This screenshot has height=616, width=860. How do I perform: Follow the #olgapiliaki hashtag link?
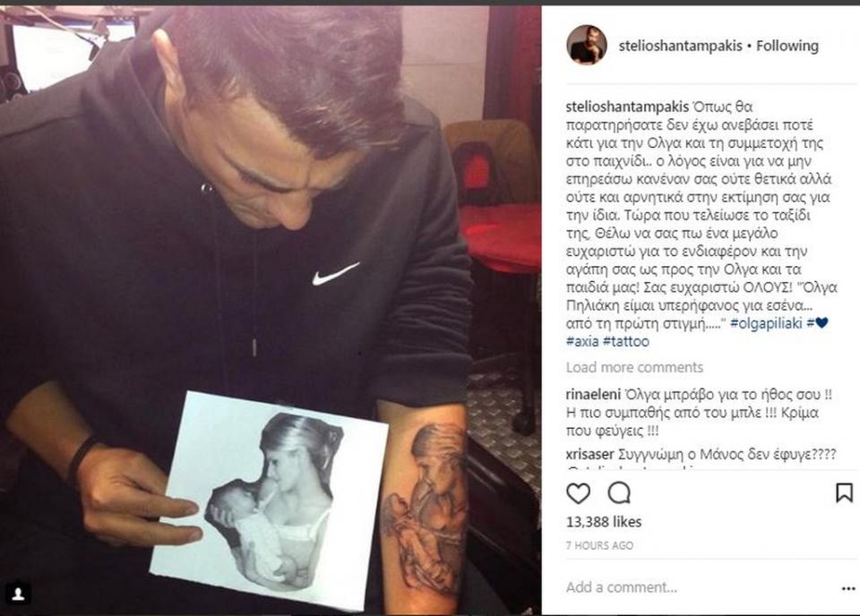[766, 323]
